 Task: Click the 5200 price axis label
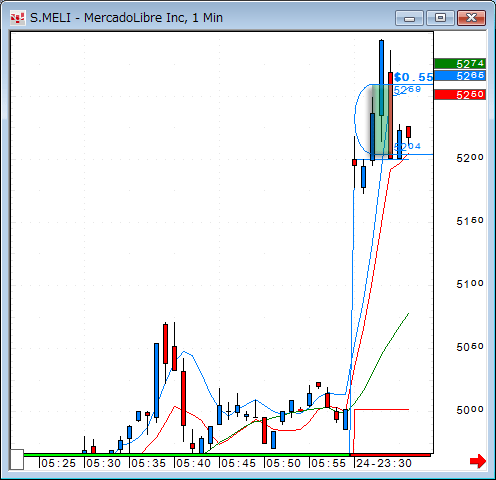[x=470, y=158]
